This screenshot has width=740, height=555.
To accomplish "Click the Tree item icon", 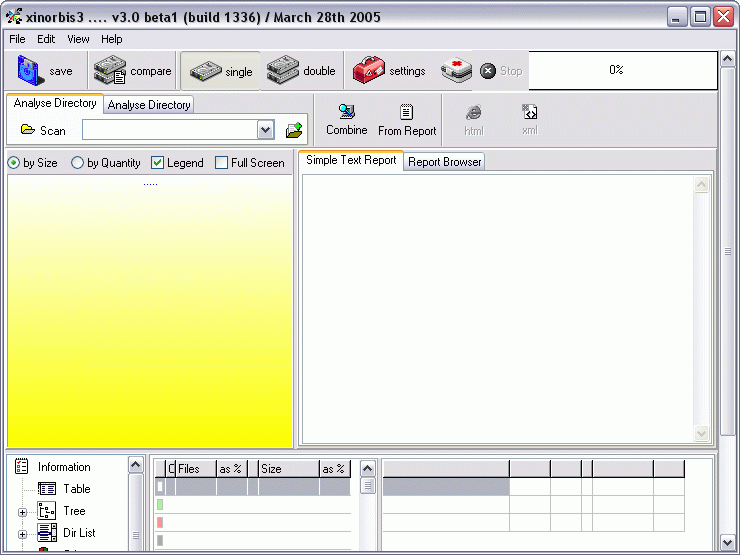I will (47, 511).
